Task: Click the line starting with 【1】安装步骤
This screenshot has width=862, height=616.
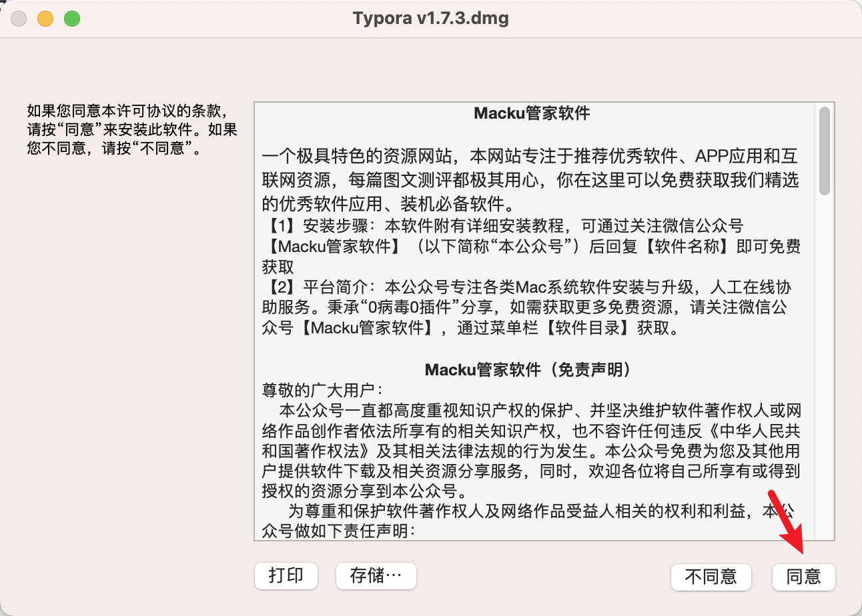Action: (x=502, y=226)
